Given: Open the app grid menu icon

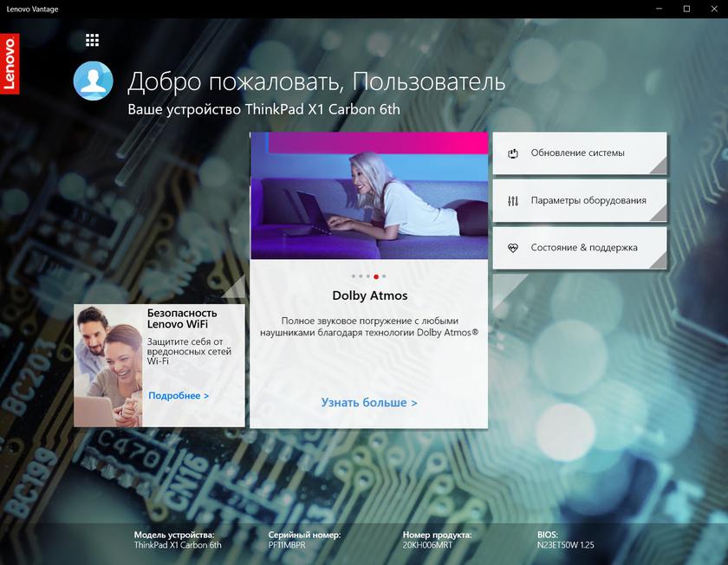Looking at the screenshot, I should 93,40.
